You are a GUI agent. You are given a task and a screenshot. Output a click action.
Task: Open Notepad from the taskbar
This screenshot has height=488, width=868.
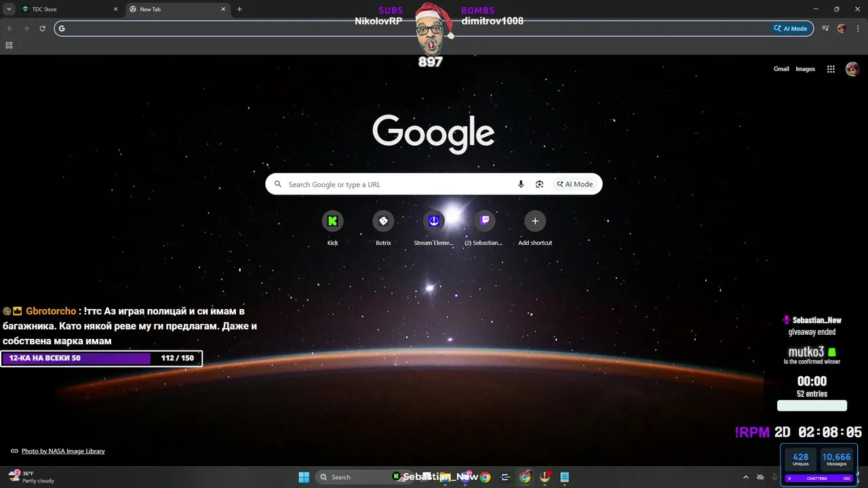(564, 477)
